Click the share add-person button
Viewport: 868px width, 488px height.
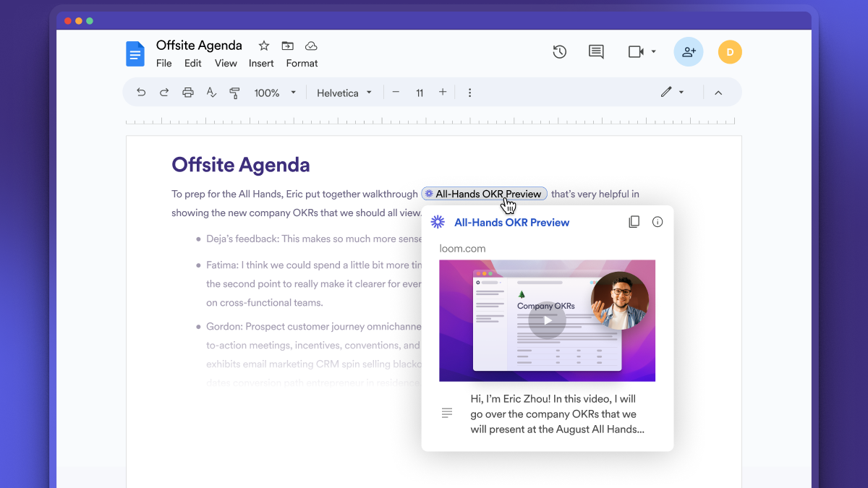[689, 51]
